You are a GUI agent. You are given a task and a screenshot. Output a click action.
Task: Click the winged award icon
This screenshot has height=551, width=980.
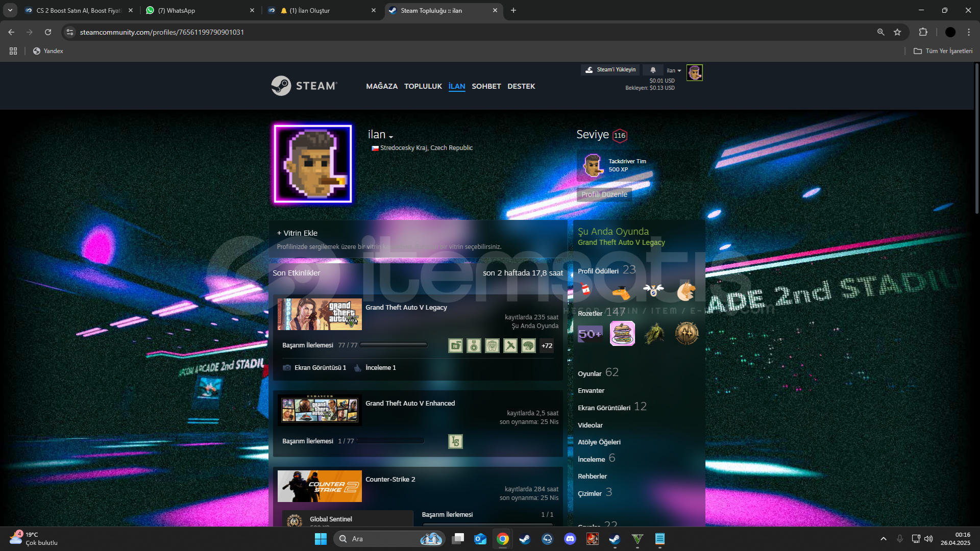pos(653,290)
